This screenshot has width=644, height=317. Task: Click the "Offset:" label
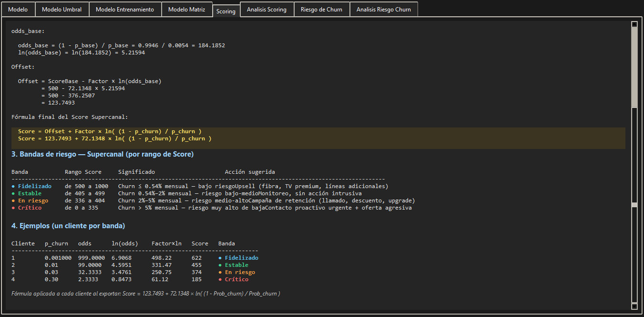click(23, 67)
